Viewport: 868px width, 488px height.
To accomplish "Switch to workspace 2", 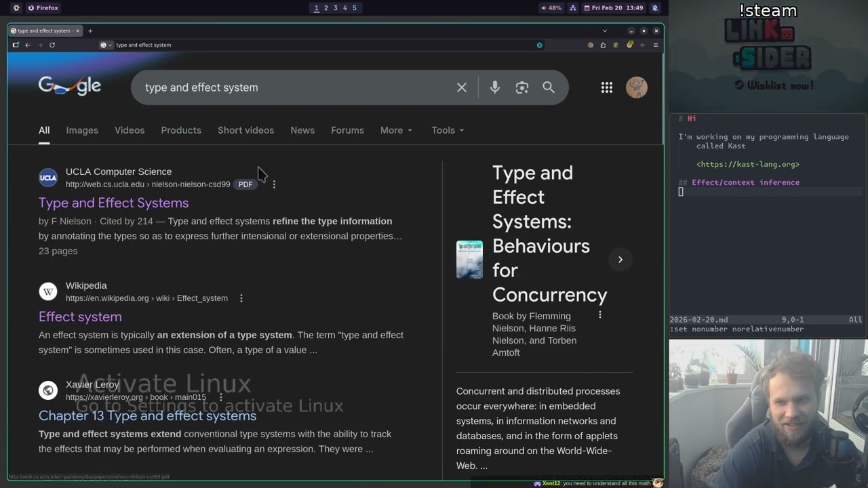I will tap(326, 8).
